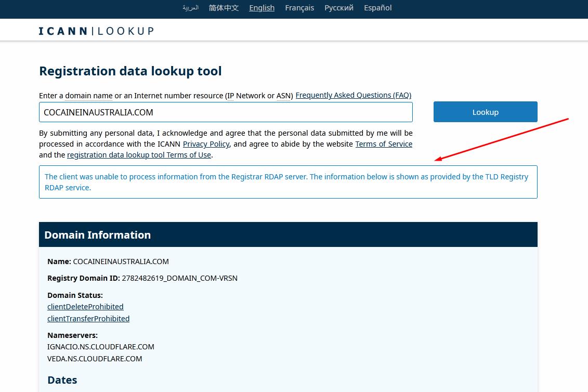Screen dimensions: 588x392
Task: Focus the domain name input field
Action: (x=226, y=112)
